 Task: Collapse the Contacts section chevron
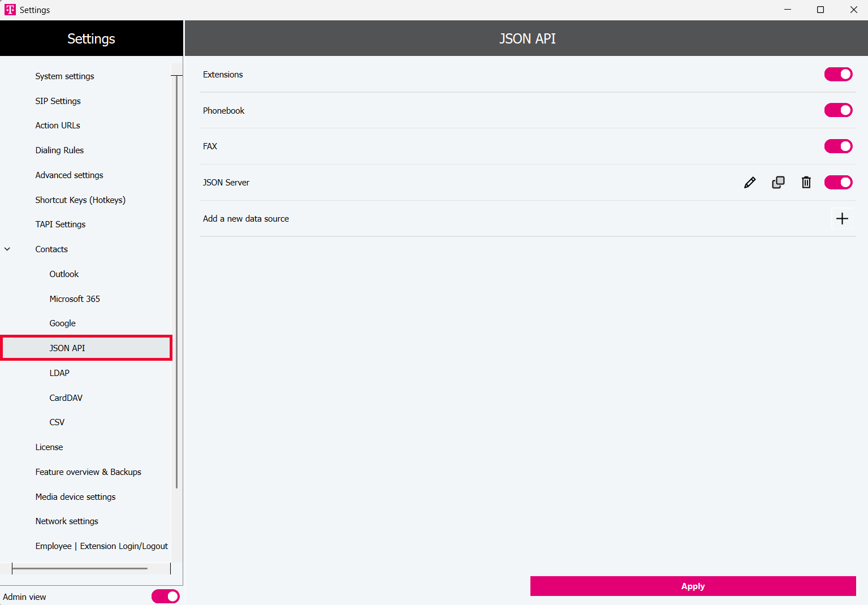(7, 249)
